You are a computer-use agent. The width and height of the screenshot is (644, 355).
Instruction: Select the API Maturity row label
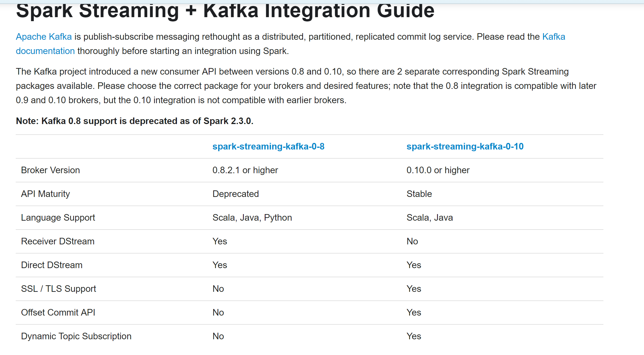point(45,194)
